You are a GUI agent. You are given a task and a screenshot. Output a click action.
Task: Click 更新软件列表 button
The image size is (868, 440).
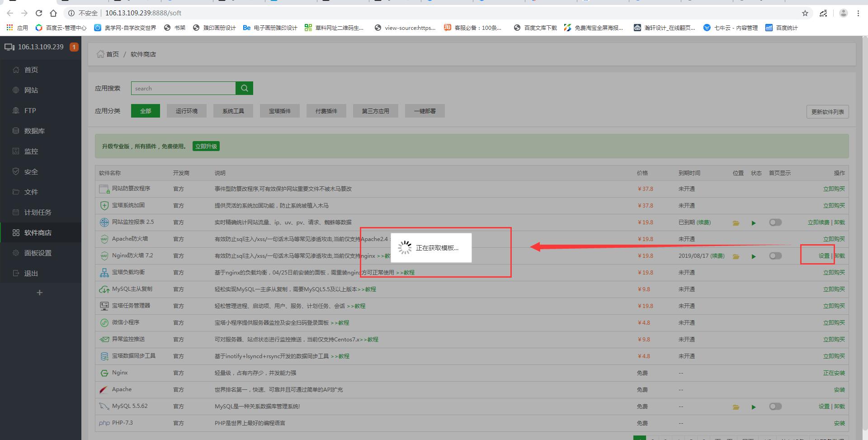pos(827,112)
